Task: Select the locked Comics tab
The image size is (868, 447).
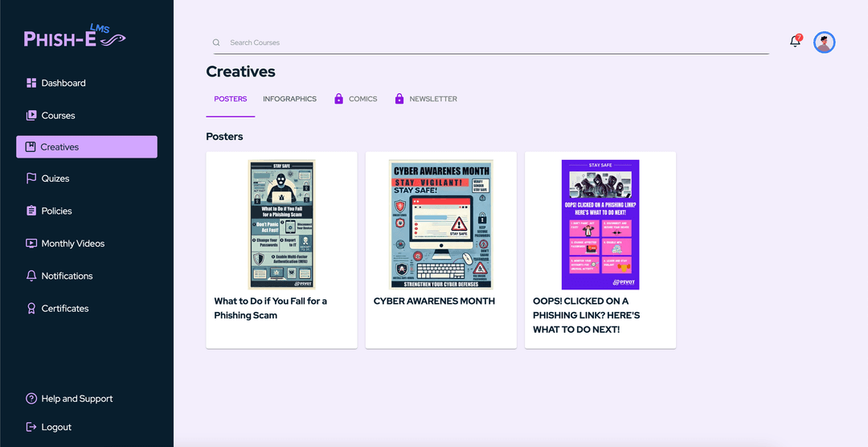Action: click(x=356, y=99)
